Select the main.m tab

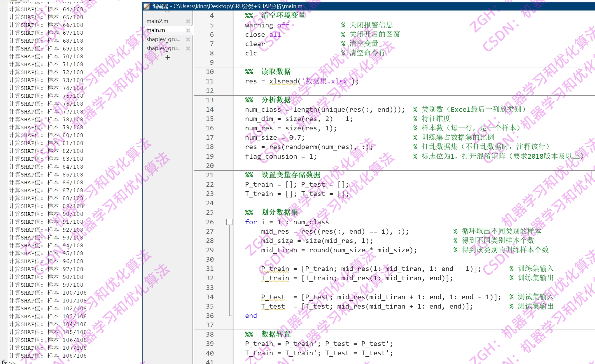[156, 30]
